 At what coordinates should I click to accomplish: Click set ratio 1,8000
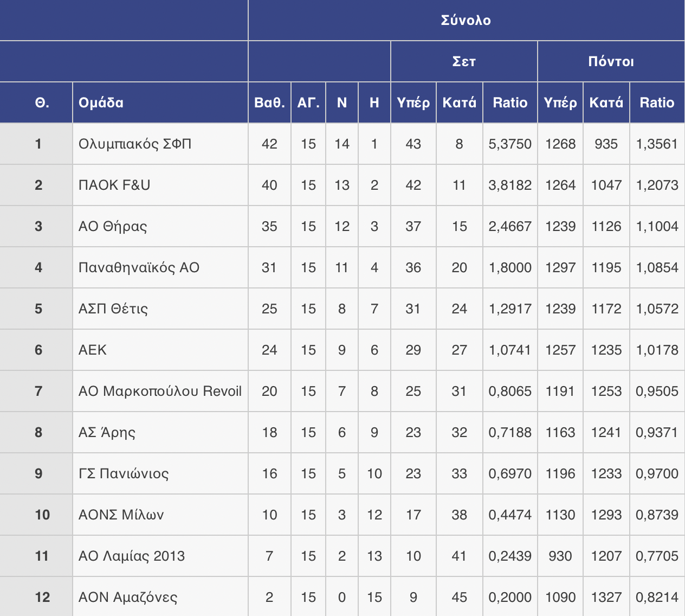(x=510, y=267)
